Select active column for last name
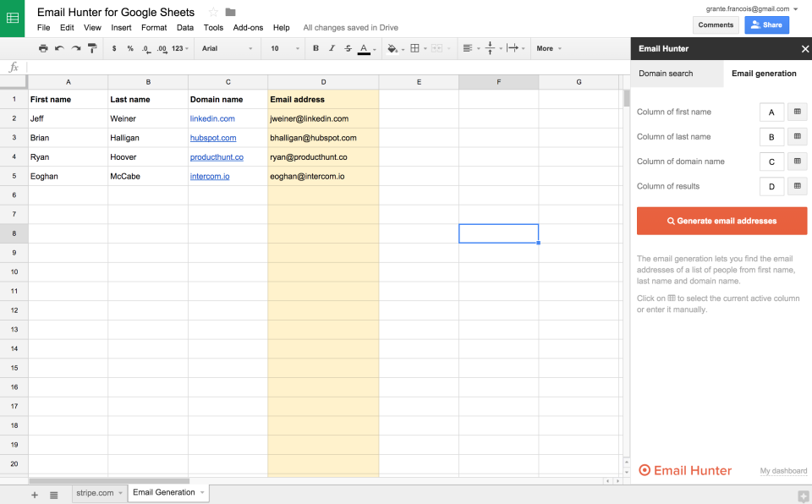This screenshot has width=812, height=504. click(797, 137)
